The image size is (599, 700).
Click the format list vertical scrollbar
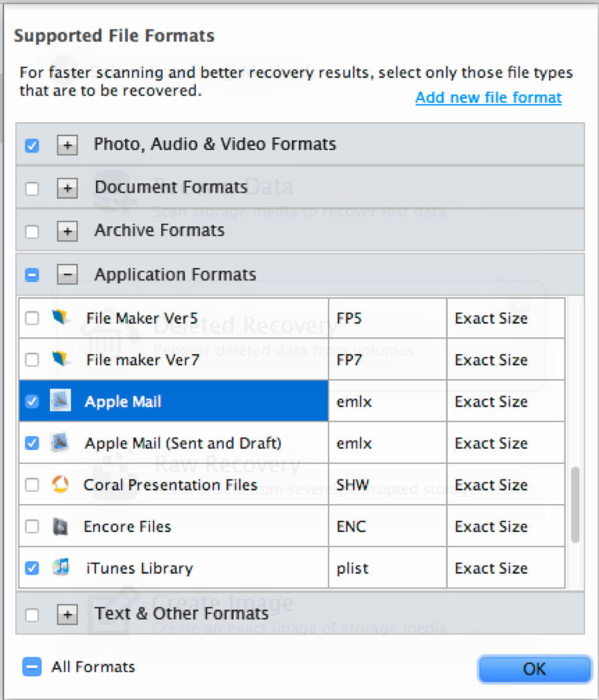[576, 505]
